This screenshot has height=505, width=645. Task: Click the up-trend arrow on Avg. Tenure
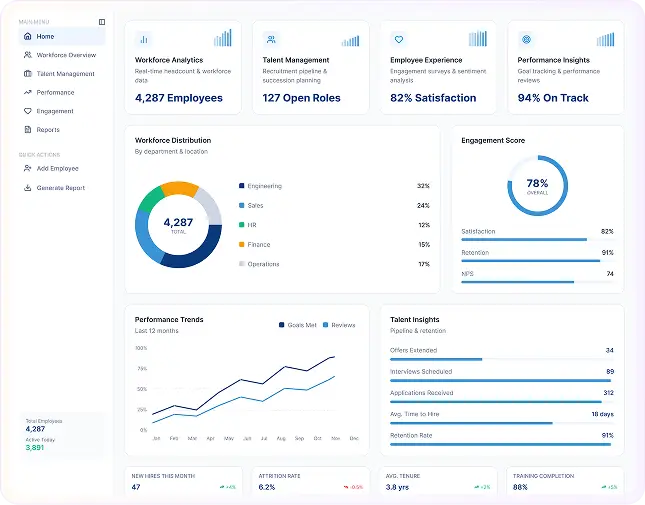477,487
